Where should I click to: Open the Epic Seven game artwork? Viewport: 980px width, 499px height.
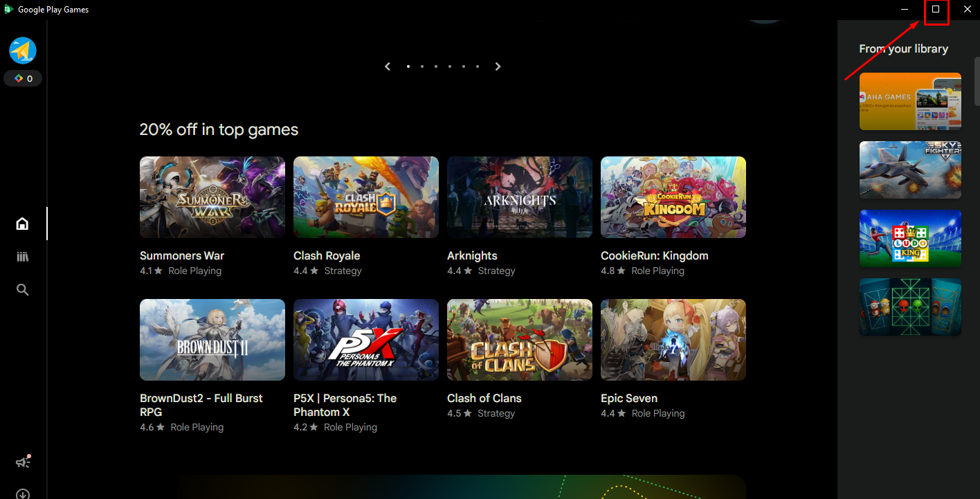(x=673, y=340)
